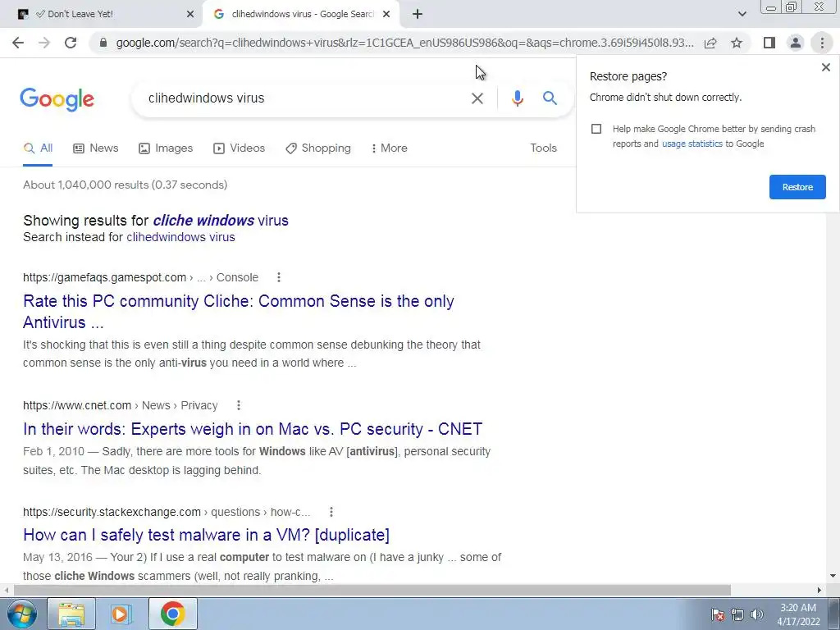Share this page from address bar
The height and width of the screenshot is (630, 840).
click(x=710, y=43)
